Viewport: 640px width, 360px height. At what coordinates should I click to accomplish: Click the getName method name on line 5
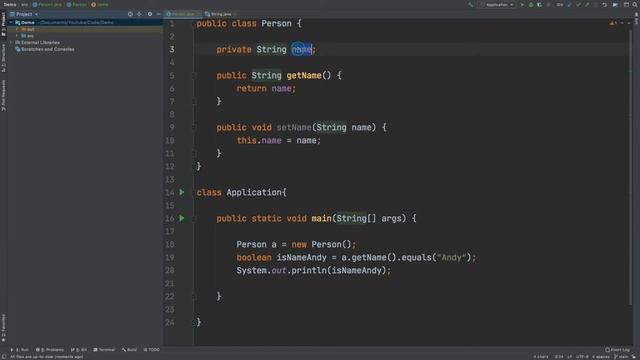coord(304,76)
